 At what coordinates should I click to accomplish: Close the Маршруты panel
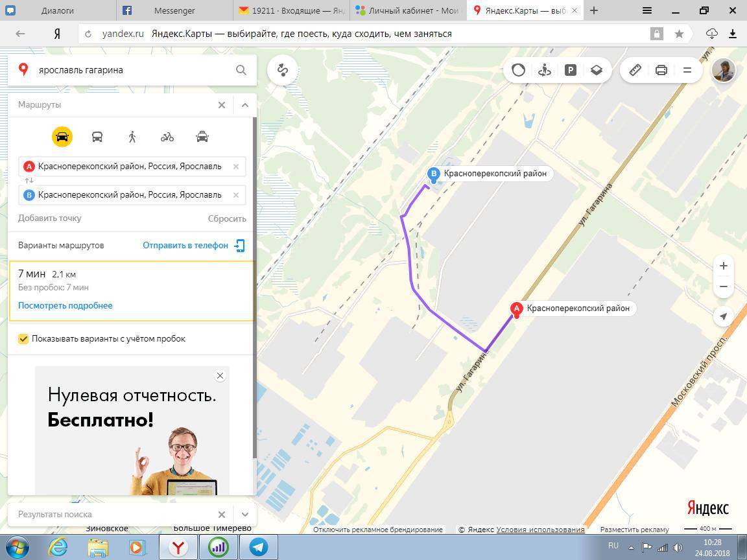tap(222, 105)
